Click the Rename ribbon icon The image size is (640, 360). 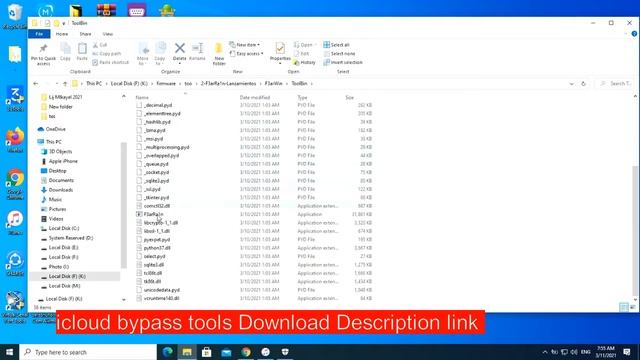(197, 48)
